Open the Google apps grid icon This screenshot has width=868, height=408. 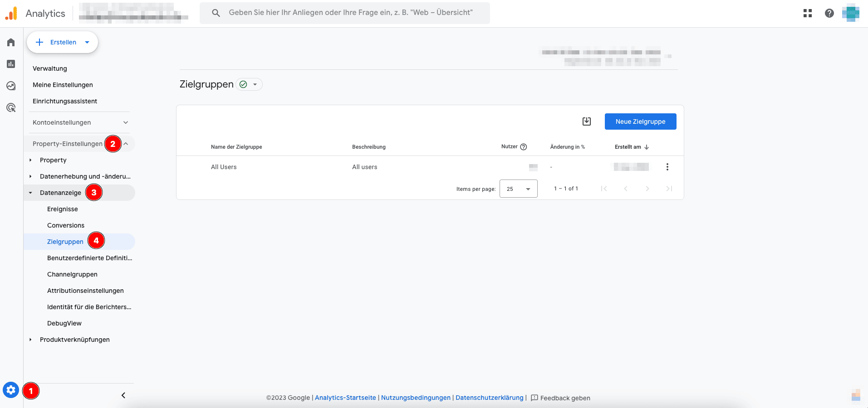click(807, 13)
